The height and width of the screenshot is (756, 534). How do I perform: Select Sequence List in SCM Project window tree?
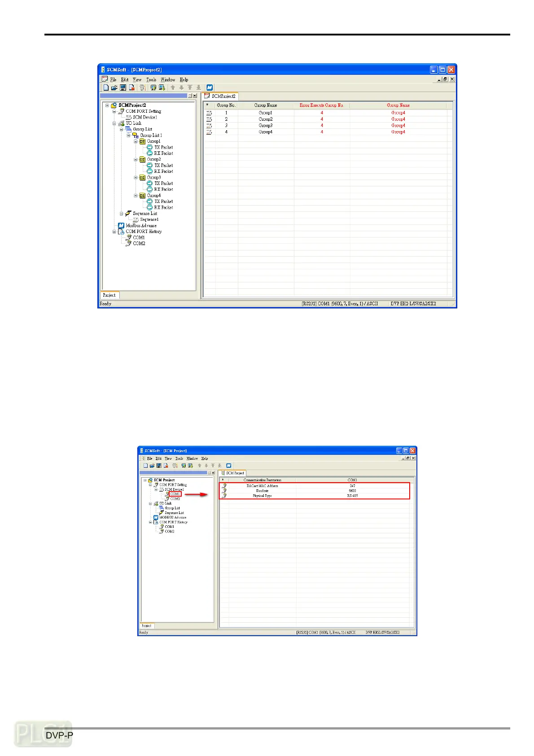tap(174, 513)
